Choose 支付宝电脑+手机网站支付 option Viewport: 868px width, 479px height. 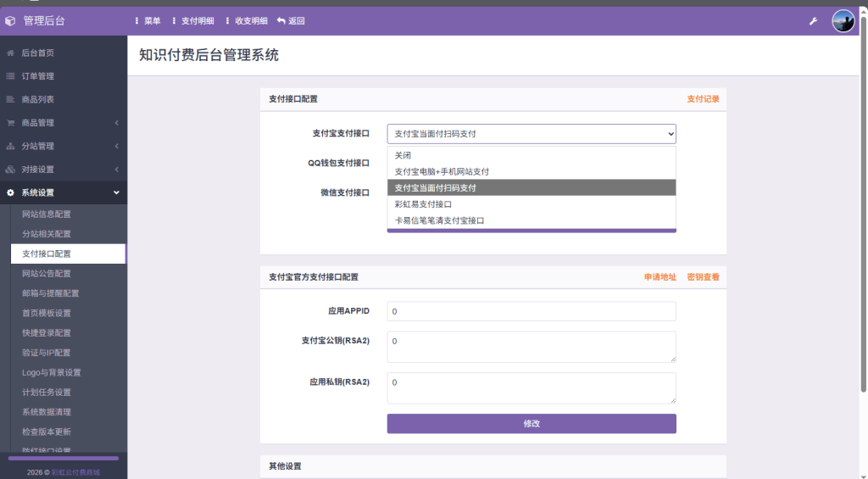pos(531,171)
